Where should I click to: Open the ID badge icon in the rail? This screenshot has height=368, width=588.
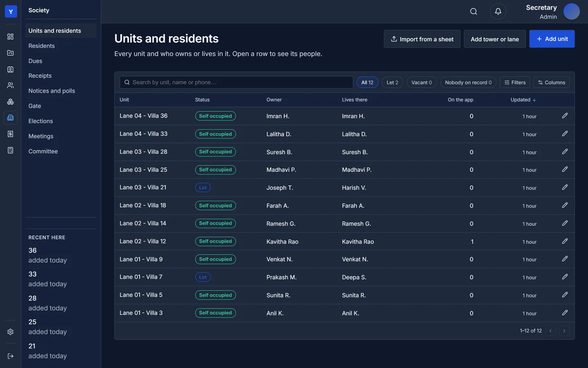[x=11, y=69]
